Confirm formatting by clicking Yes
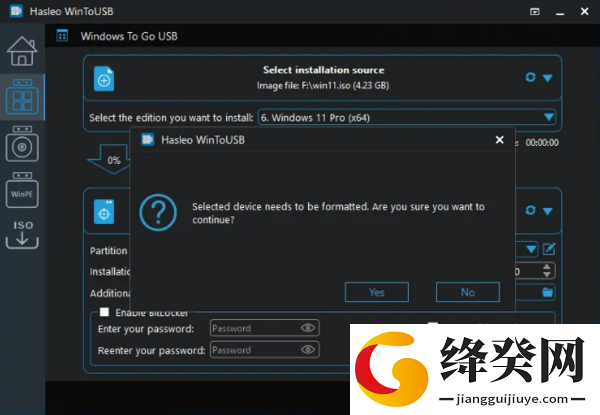 (x=377, y=292)
